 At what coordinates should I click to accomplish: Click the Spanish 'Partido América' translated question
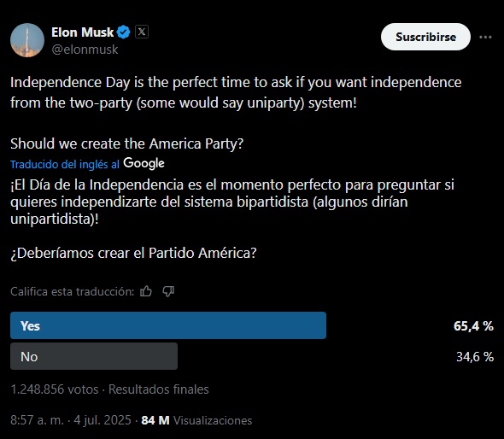pos(133,254)
